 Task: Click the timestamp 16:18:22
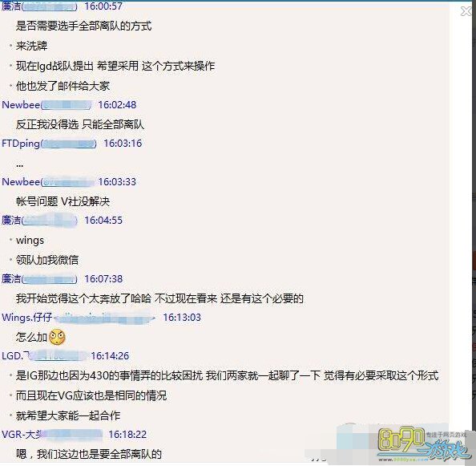pos(127,435)
